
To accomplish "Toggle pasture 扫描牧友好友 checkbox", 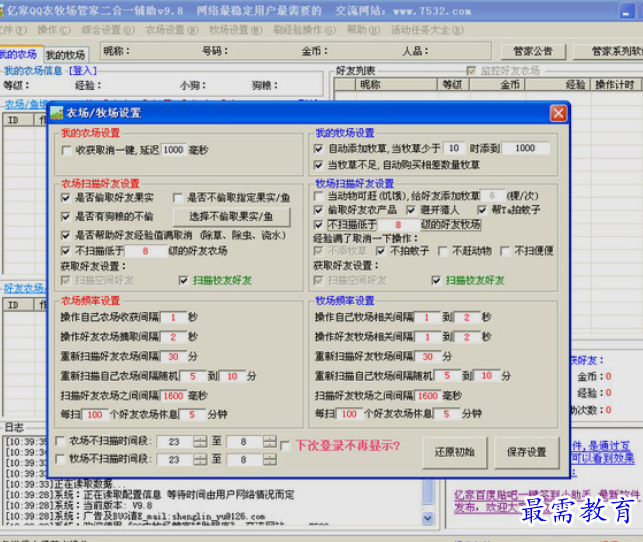I will [436, 280].
